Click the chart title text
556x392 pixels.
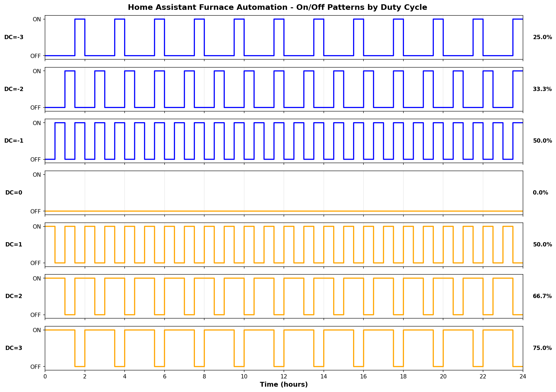coord(277,7)
